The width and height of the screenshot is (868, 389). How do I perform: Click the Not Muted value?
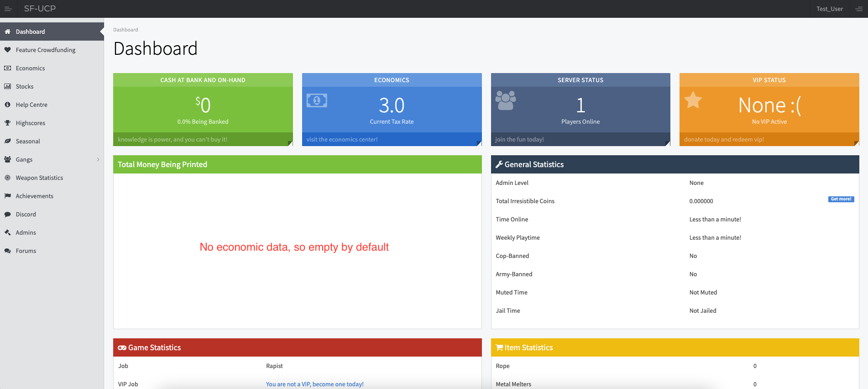pyautogui.click(x=703, y=292)
